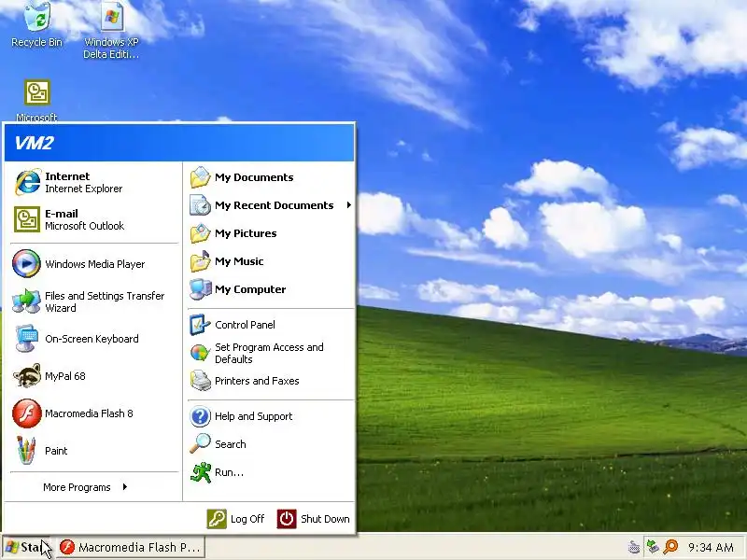The width and height of the screenshot is (747, 560).
Task: Click the network computers tray icon
Action: pyautogui.click(x=652, y=547)
